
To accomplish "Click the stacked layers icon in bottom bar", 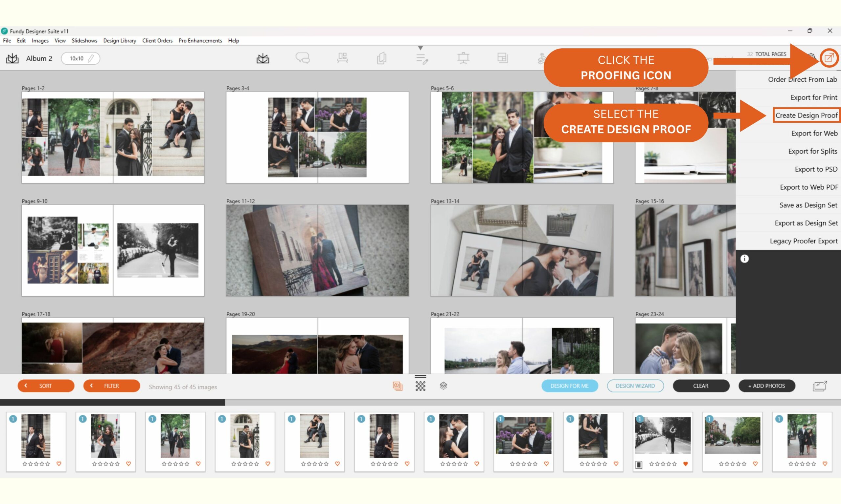I will (443, 386).
